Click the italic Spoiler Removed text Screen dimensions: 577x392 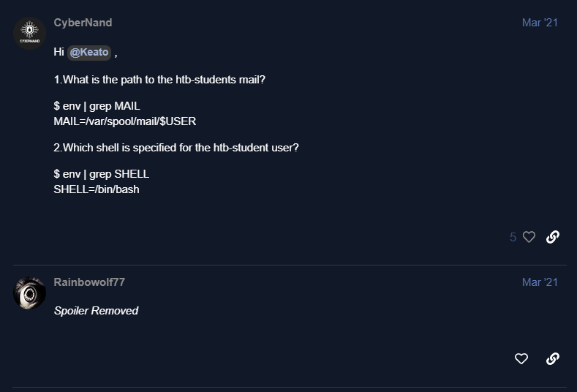pyautogui.click(x=96, y=311)
